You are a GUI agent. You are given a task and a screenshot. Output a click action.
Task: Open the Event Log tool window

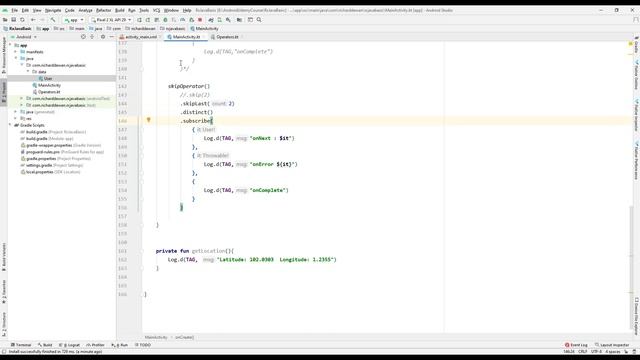point(576,345)
